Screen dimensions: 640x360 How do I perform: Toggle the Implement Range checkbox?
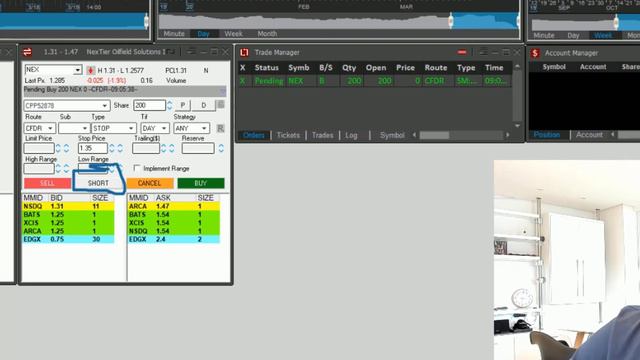coord(137,168)
